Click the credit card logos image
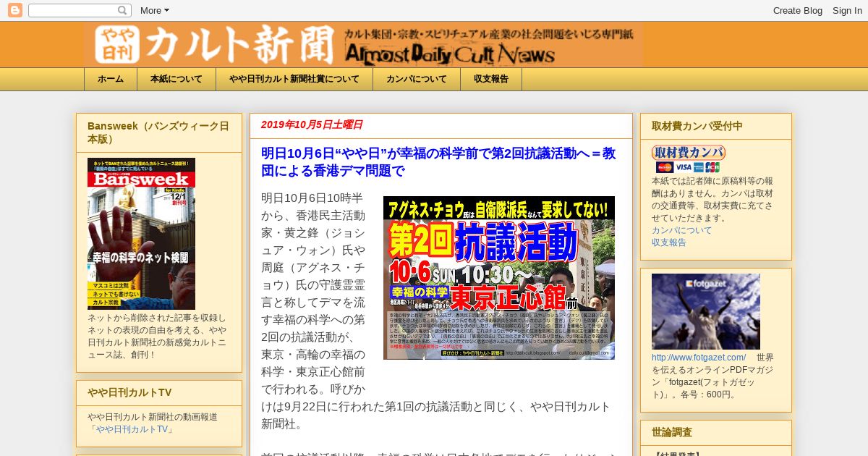 (x=688, y=167)
